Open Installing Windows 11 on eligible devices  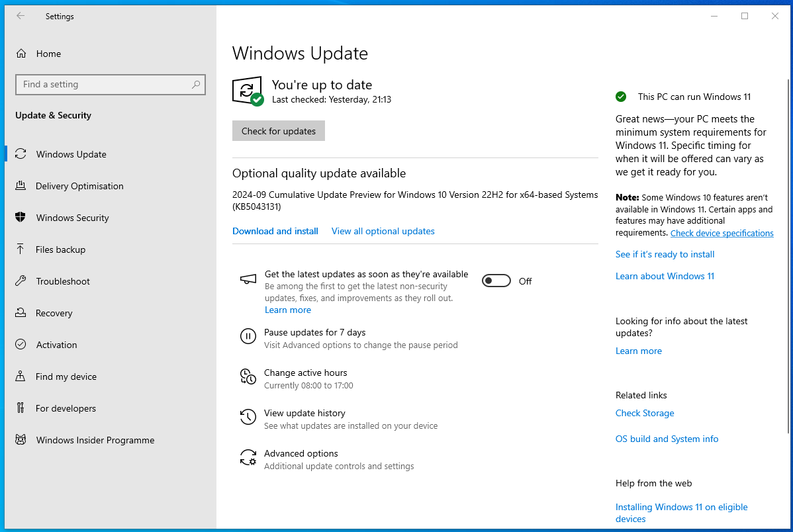coord(681,513)
